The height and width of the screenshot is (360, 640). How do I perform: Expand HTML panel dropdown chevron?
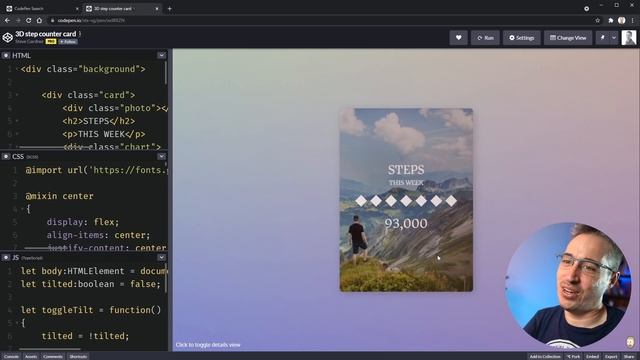point(162,55)
